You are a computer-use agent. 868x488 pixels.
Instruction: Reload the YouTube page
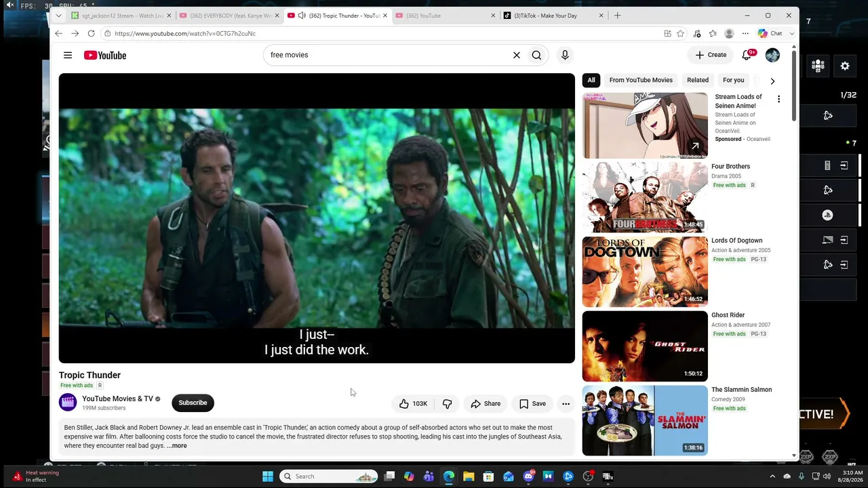[x=91, y=33]
